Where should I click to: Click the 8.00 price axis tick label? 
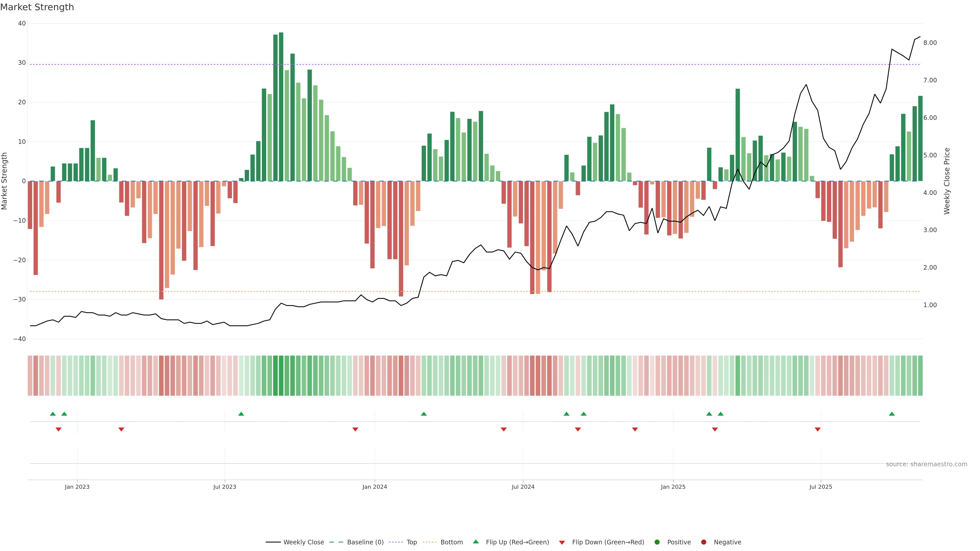click(x=930, y=43)
